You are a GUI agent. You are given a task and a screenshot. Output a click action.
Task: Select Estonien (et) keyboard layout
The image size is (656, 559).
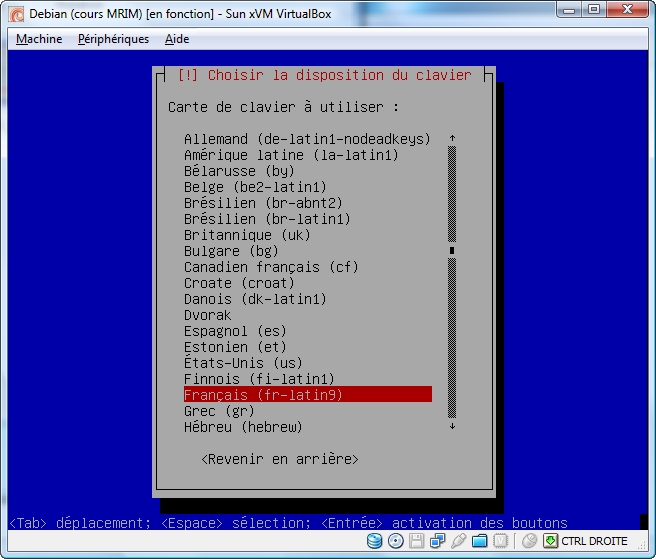pyautogui.click(x=308, y=347)
